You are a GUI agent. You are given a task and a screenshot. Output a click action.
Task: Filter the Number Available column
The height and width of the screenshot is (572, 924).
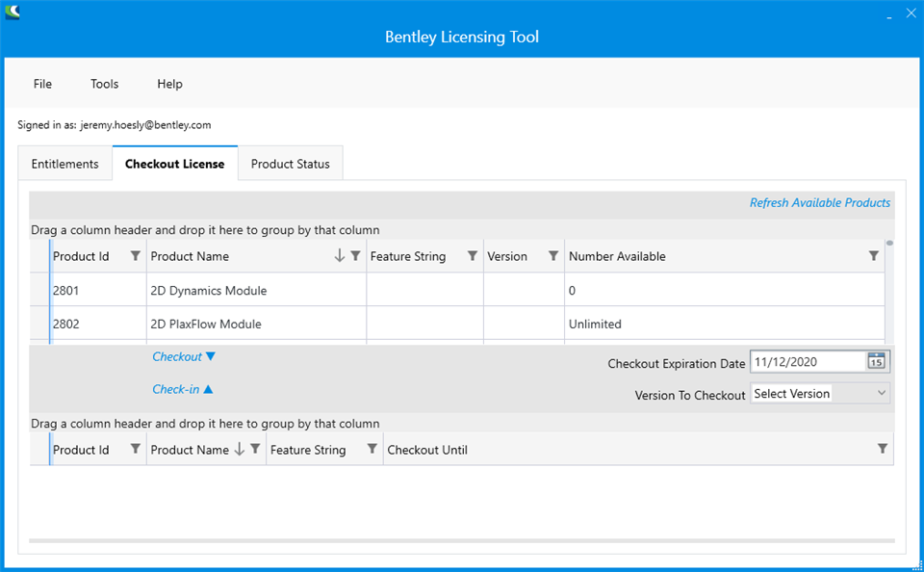pos(873,256)
